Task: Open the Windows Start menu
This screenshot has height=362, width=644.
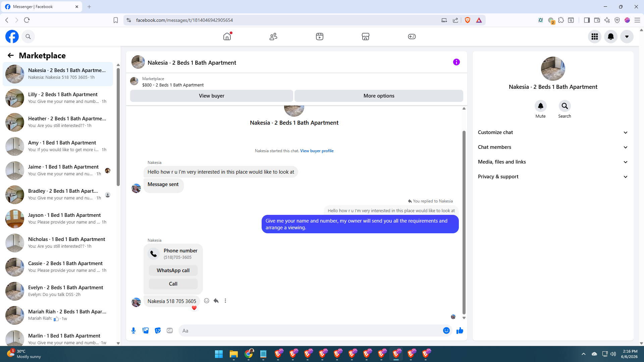Action: [219, 354]
